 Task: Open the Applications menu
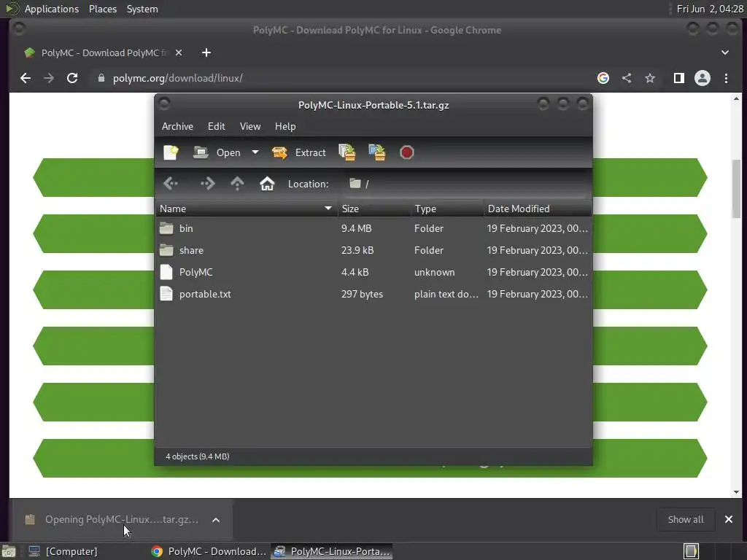tap(51, 9)
